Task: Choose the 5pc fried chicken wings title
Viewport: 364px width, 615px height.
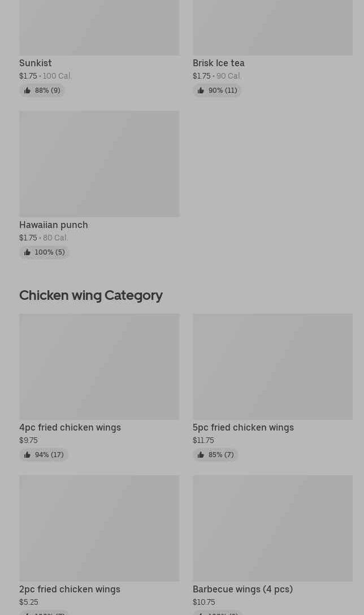Action: pyautogui.click(x=243, y=428)
